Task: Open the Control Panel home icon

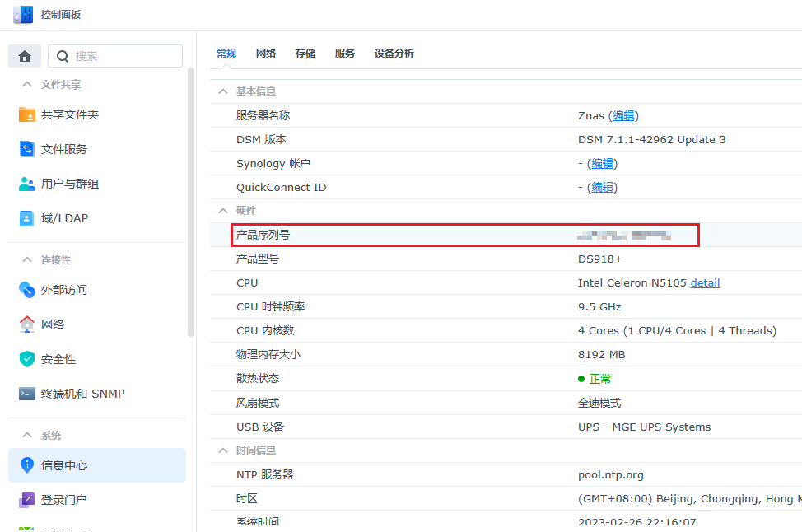Action: tap(25, 56)
